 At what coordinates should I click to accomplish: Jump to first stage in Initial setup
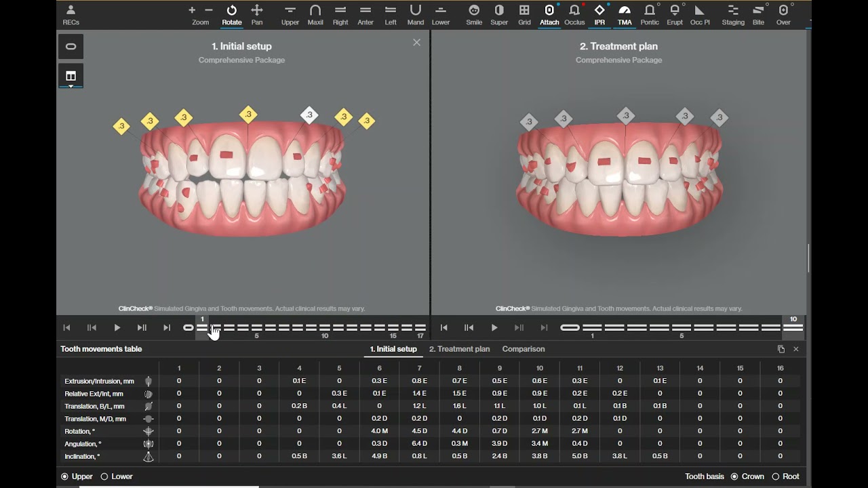[66, 327]
